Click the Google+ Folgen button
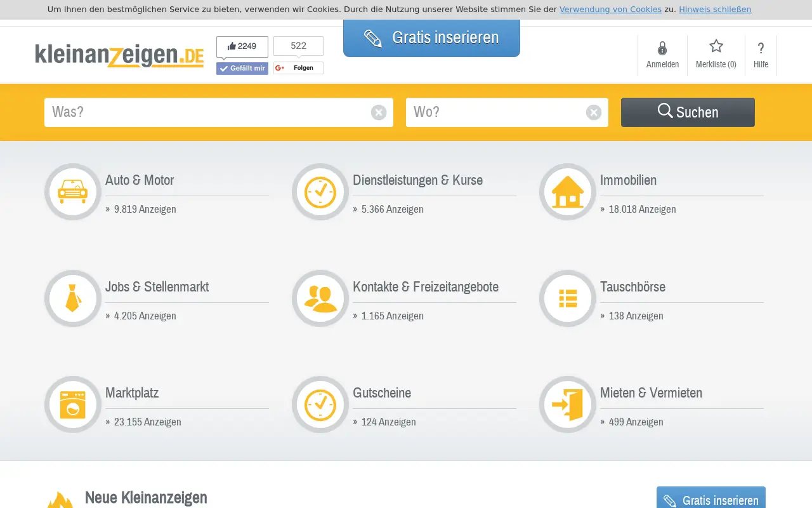The width and height of the screenshot is (812, 508). [298, 68]
